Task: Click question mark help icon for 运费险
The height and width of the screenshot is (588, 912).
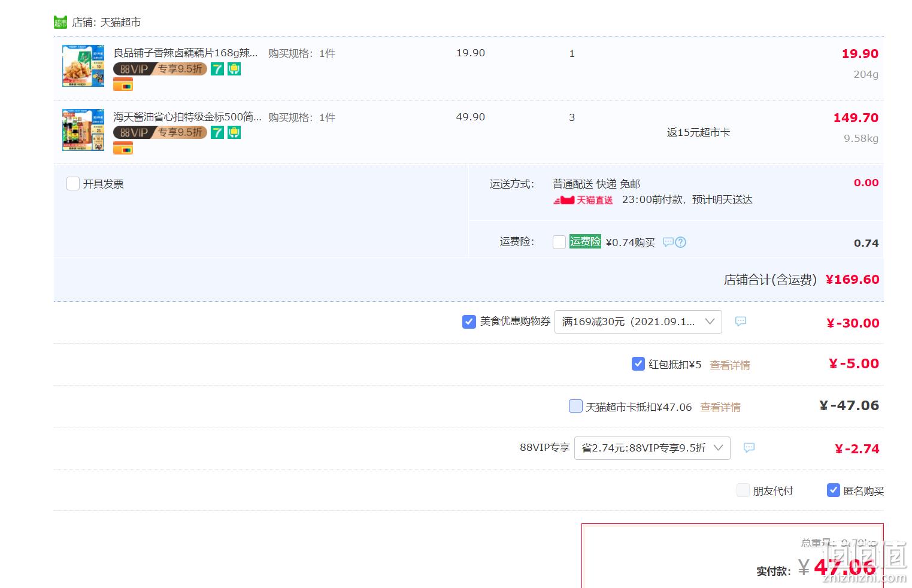Action: (681, 242)
